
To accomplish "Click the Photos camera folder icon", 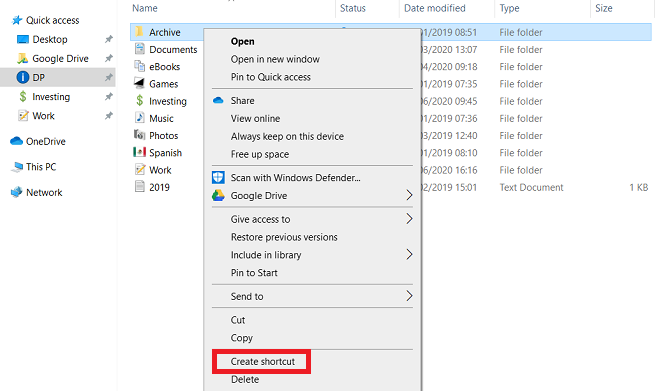I will click(x=139, y=135).
